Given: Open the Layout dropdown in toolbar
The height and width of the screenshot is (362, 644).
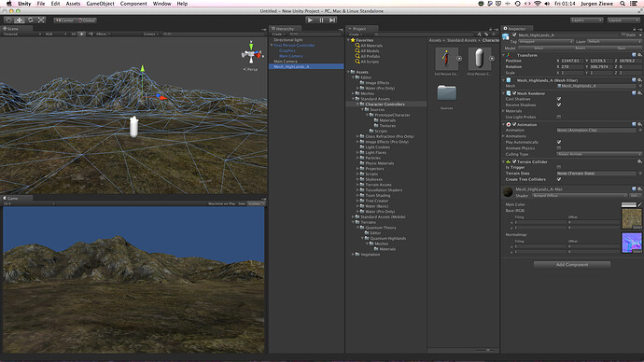Looking at the screenshot, I should 623,20.
